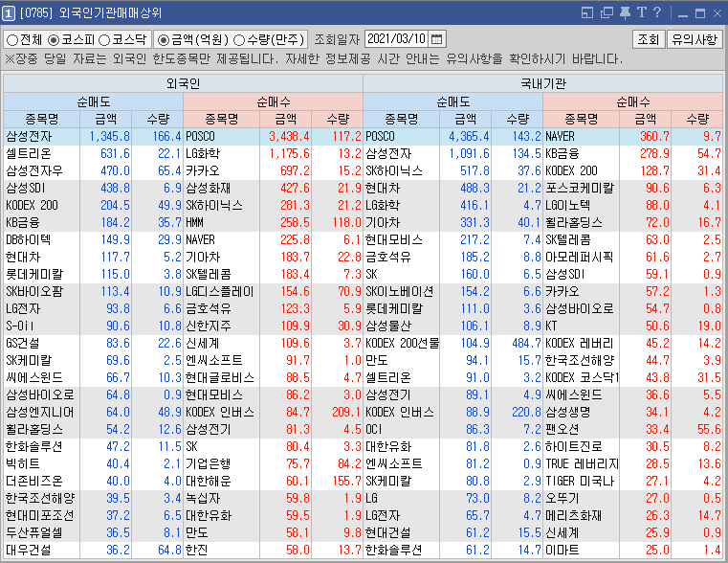
Task: Click NAVER in institution net buy list
Action: pyautogui.click(x=560, y=137)
